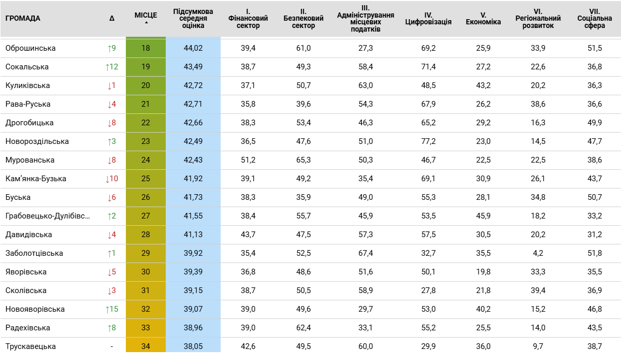
Task: Click the down-arrow 3 indicator for Сколівська
Action: point(112,290)
